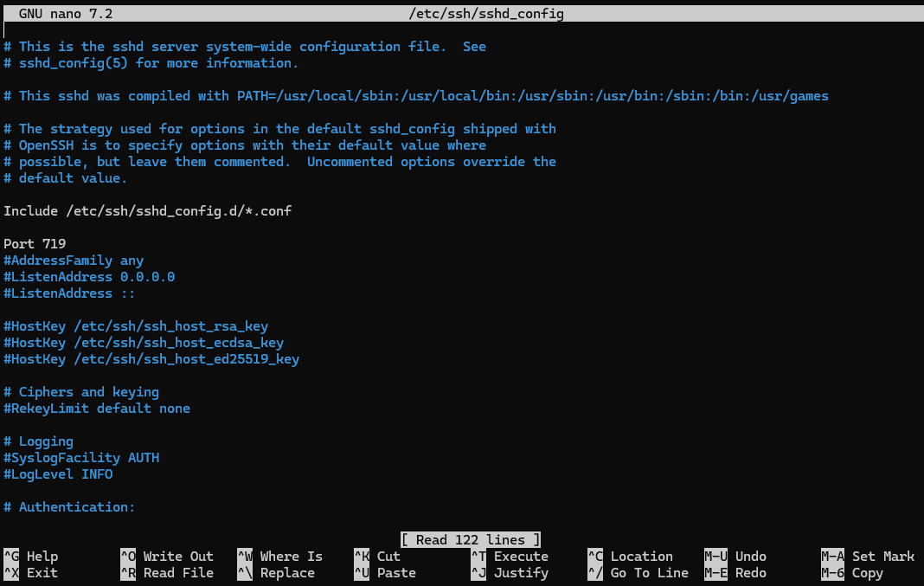This screenshot has height=586, width=924.
Task: Click the #HostKey ssh_host_rsa_key line
Action: 136,326
